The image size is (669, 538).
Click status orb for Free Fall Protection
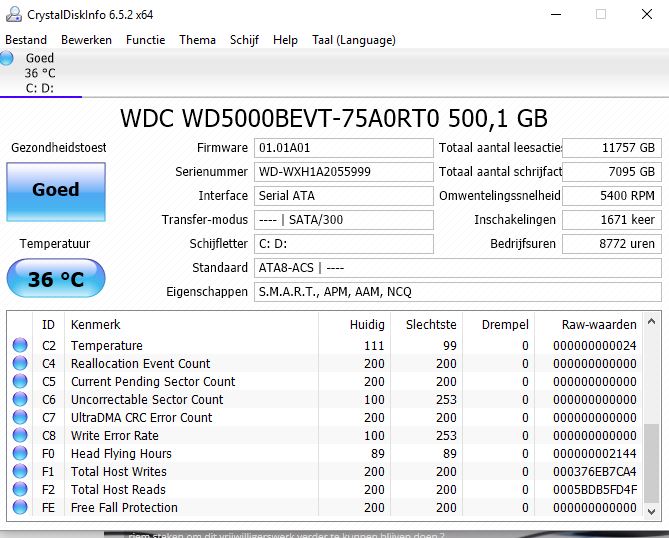point(20,508)
